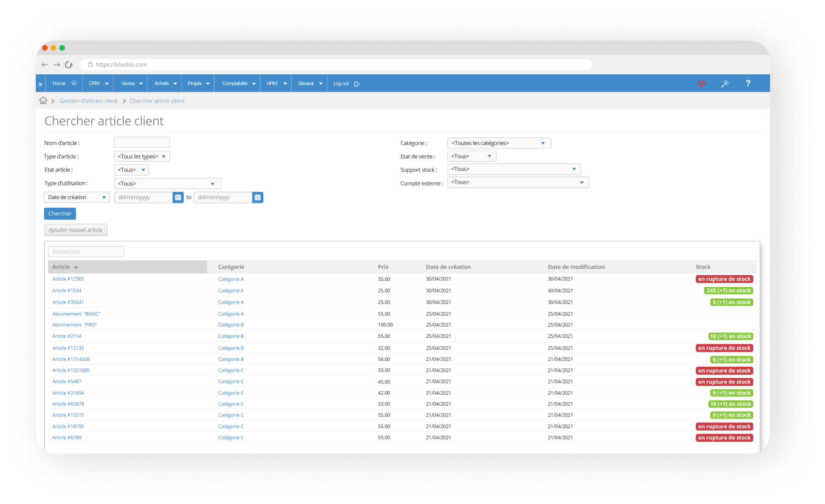Open the HRM menu
Screen dimensions: 825x504
pos(276,83)
